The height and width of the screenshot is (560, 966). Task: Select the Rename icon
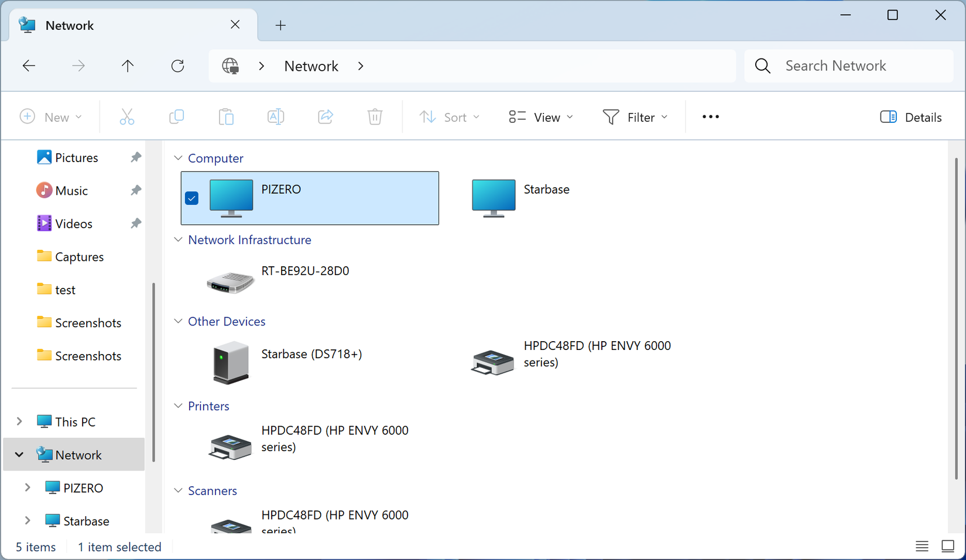click(x=276, y=116)
